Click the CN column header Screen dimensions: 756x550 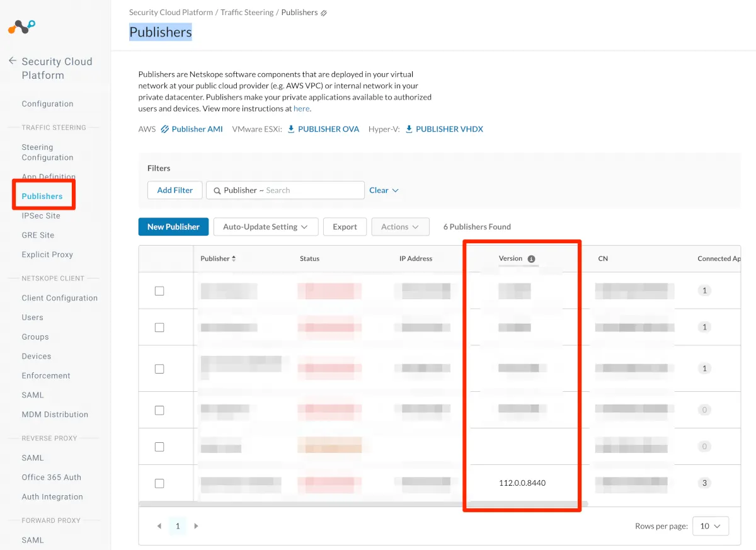tap(603, 259)
